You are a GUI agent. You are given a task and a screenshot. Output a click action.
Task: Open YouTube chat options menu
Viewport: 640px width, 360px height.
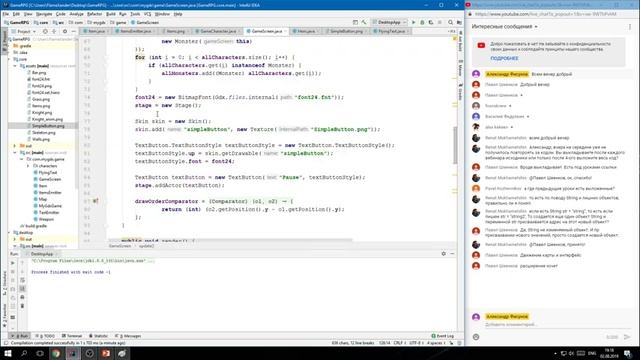(630, 27)
